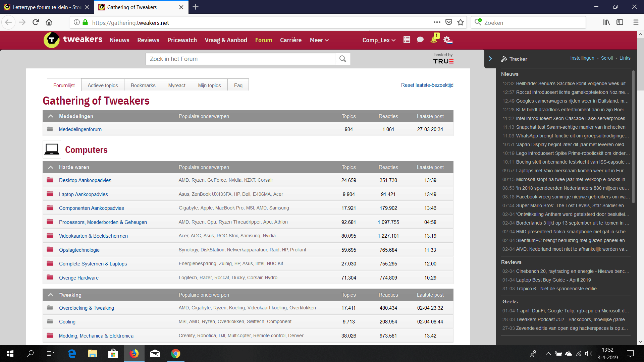Click the Zoek in het Forum field
The image size is (644, 362).
(x=240, y=59)
